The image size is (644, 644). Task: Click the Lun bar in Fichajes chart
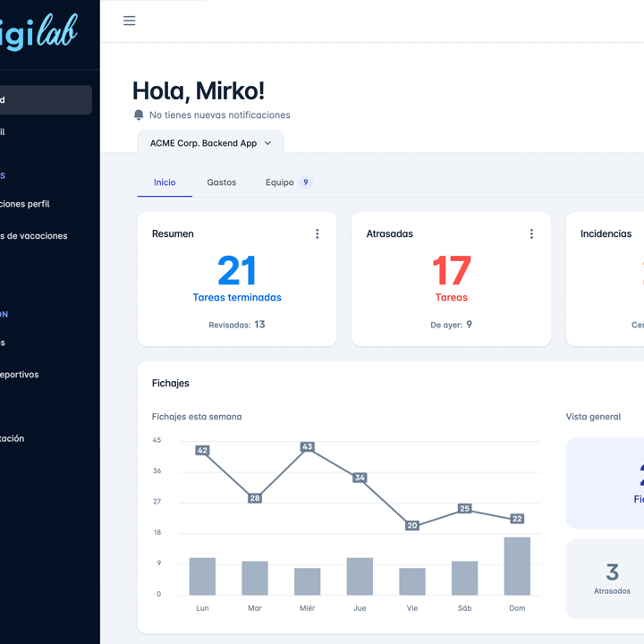pyautogui.click(x=202, y=576)
